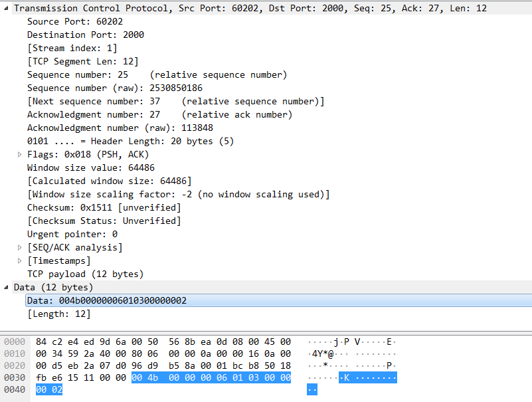Click hex offset 0020 in bytes pane
The height and width of the screenshot is (402, 532).
15,365
